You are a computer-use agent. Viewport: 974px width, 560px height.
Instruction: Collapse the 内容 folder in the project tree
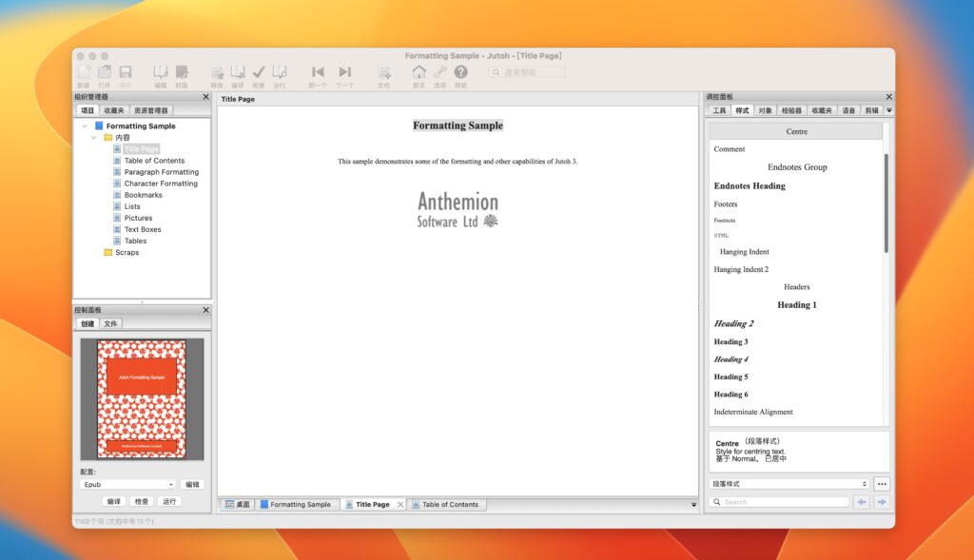(x=93, y=137)
